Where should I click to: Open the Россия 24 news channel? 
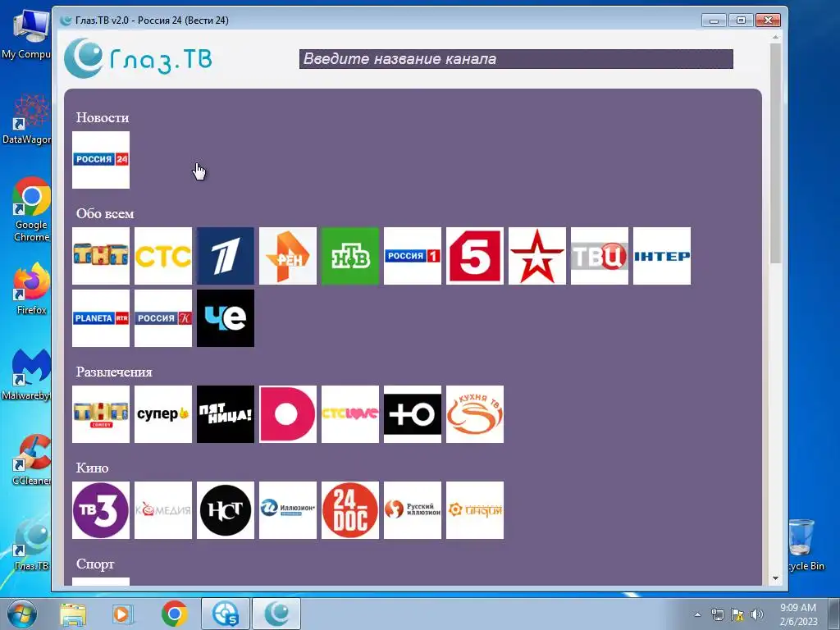click(x=101, y=160)
